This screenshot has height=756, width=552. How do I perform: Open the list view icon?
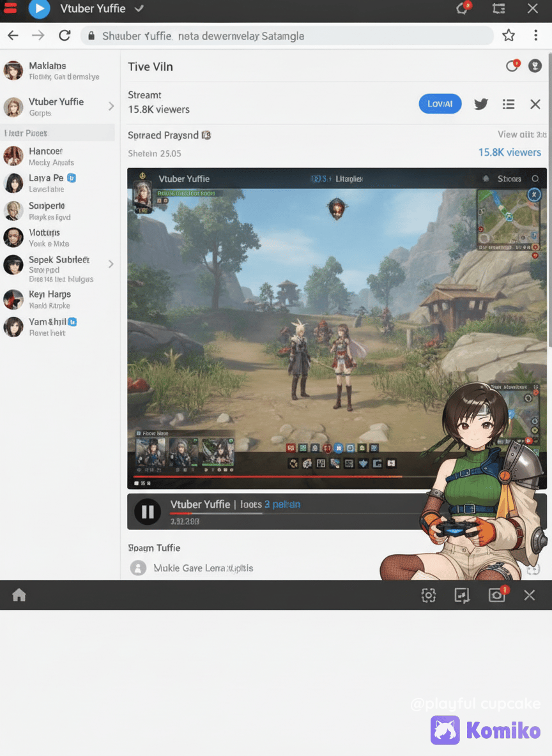509,104
